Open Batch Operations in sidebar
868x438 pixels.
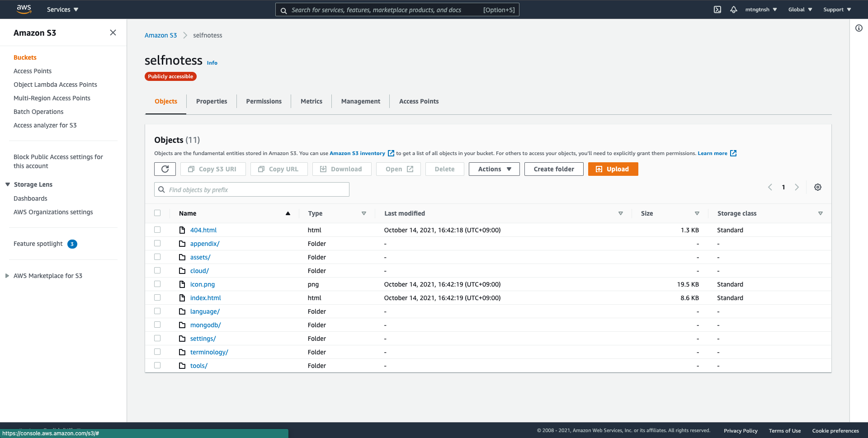point(38,112)
